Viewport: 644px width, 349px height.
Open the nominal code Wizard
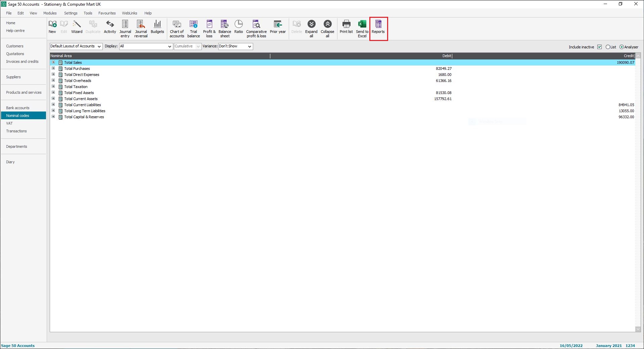(77, 27)
